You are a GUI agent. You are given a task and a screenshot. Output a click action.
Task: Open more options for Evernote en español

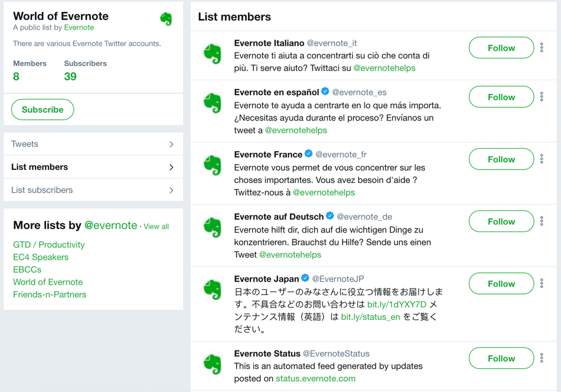click(x=542, y=97)
